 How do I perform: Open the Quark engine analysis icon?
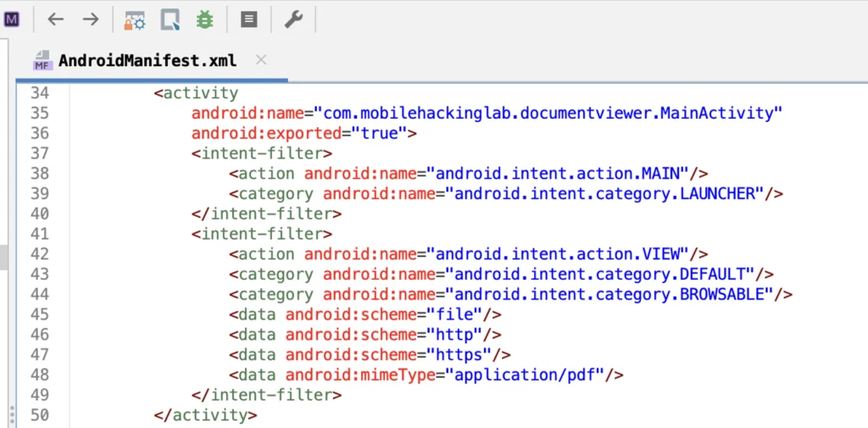click(x=170, y=20)
